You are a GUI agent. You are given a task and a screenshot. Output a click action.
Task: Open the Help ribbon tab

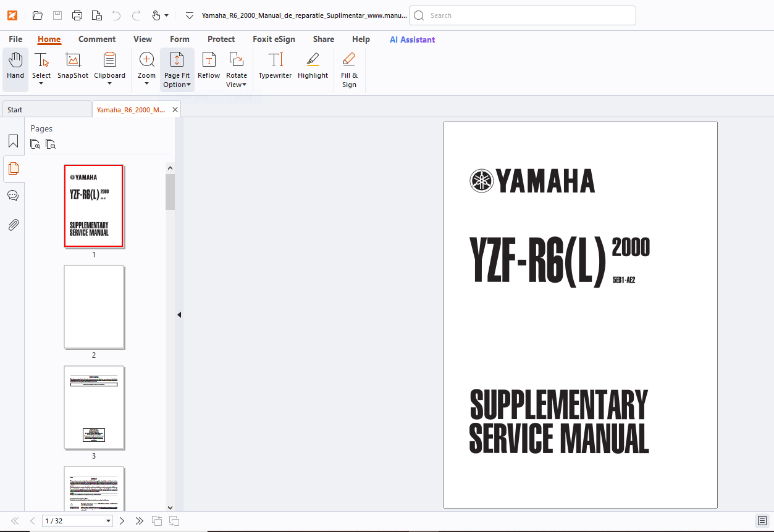pyautogui.click(x=361, y=39)
